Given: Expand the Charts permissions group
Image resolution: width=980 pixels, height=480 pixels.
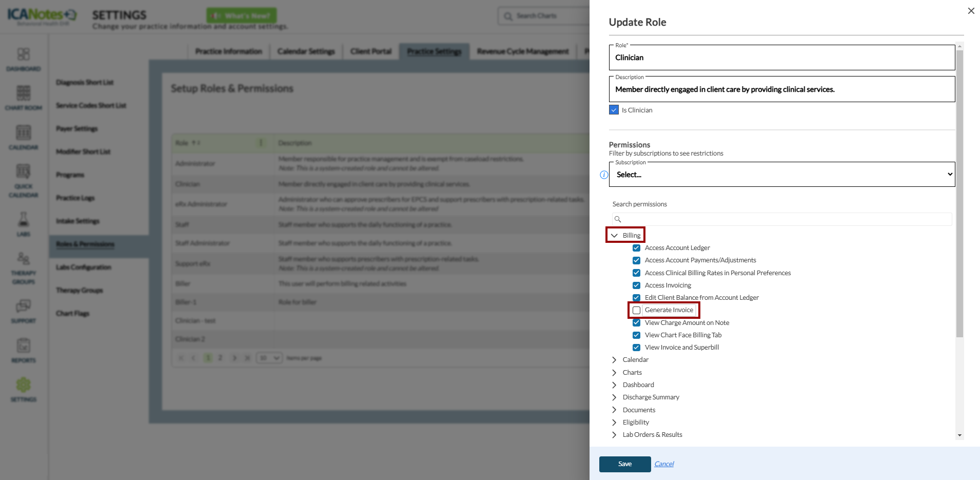Looking at the screenshot, I should pyautogui.click(x=614, y=373).
